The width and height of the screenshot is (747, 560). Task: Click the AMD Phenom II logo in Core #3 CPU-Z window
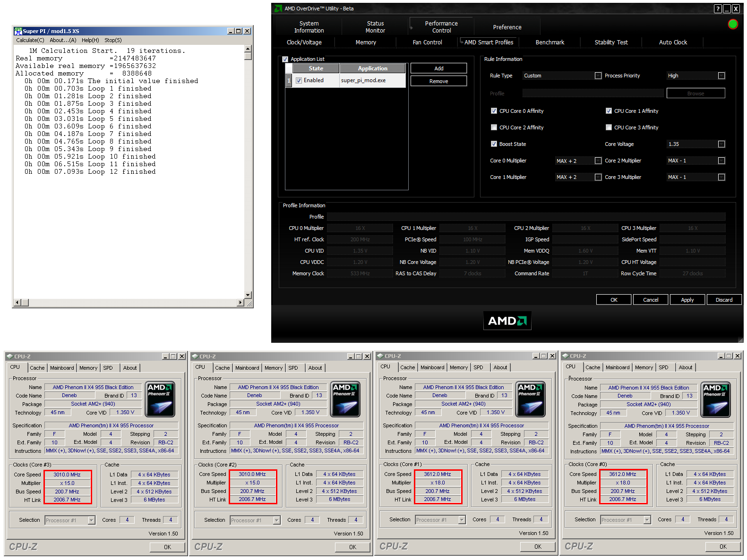pos(161,399)
